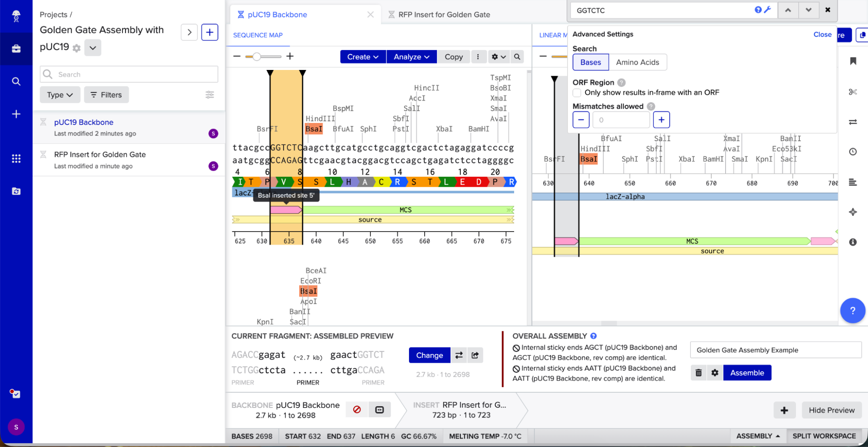Viewport: 868px width, 447px height.
Task: Open the Filters button
Action: tap(106, 95)
